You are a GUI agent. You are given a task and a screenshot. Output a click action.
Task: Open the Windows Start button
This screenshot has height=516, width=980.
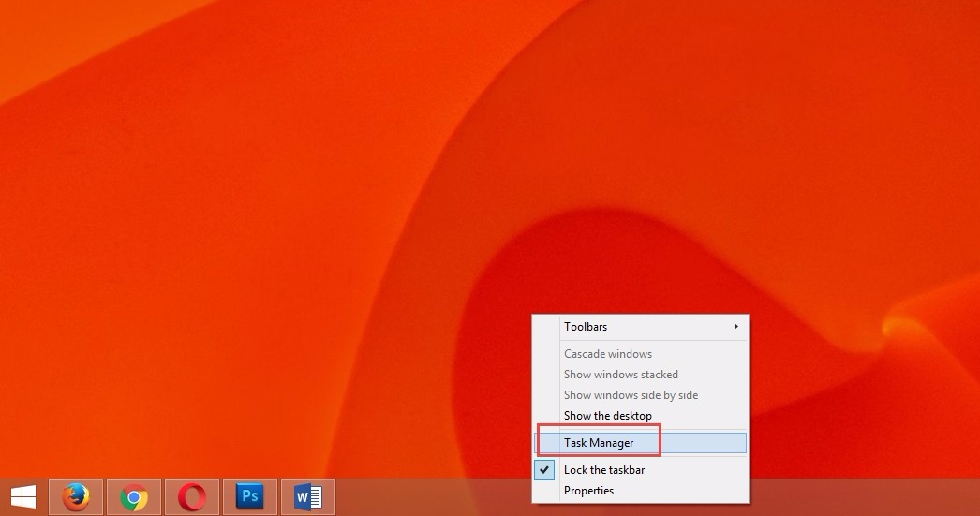tap(23, 496)
